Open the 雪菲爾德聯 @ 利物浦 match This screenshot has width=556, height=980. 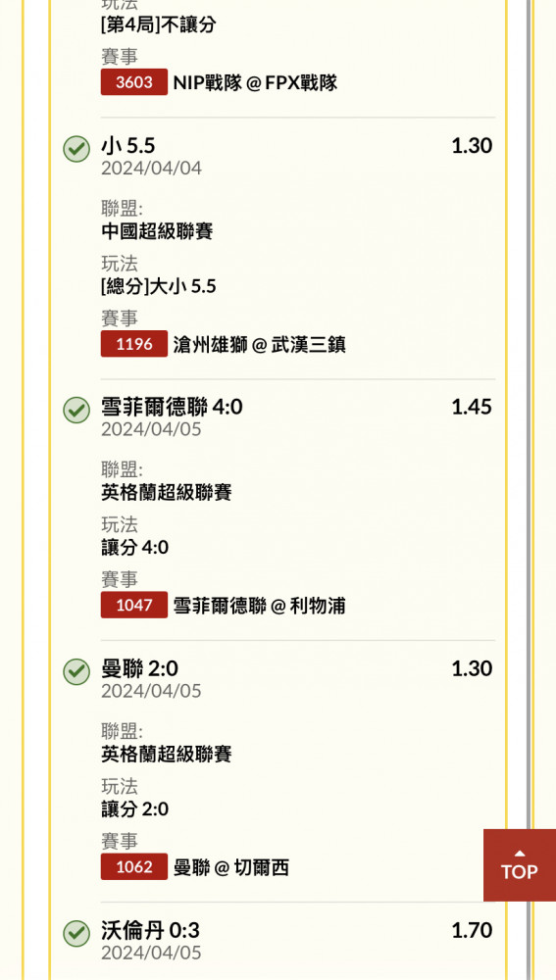point(260,606)
